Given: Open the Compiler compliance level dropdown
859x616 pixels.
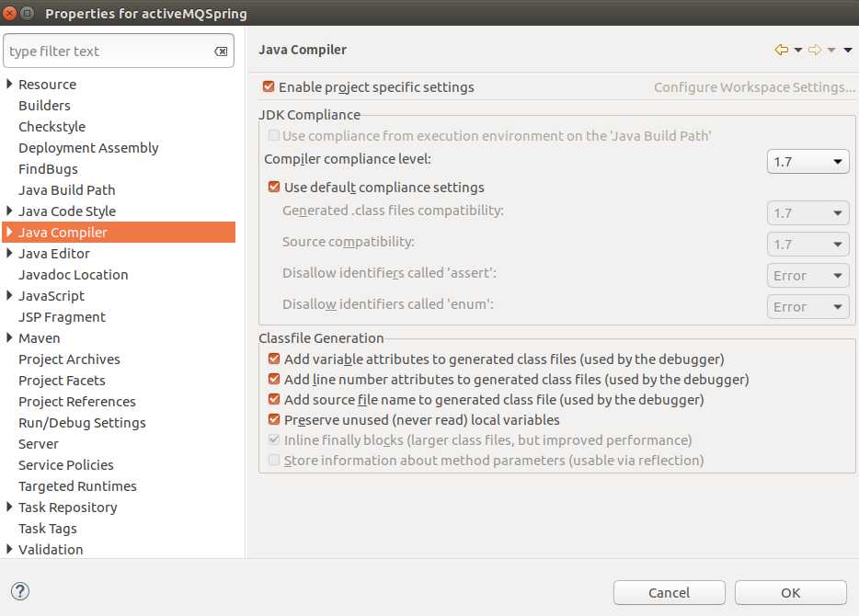Looking at the screenshot, I should 807,162.
